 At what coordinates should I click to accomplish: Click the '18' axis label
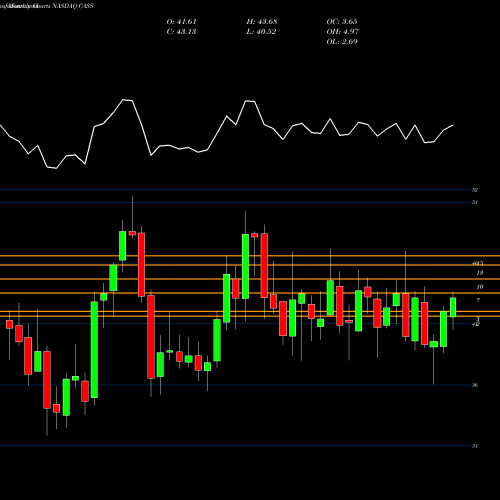point(480,273)
